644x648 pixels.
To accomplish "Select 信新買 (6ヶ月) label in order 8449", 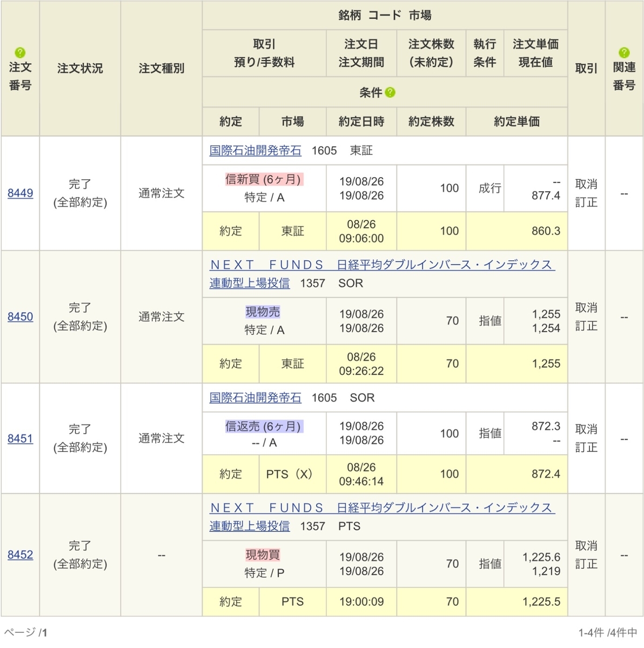I will (264, 179).
